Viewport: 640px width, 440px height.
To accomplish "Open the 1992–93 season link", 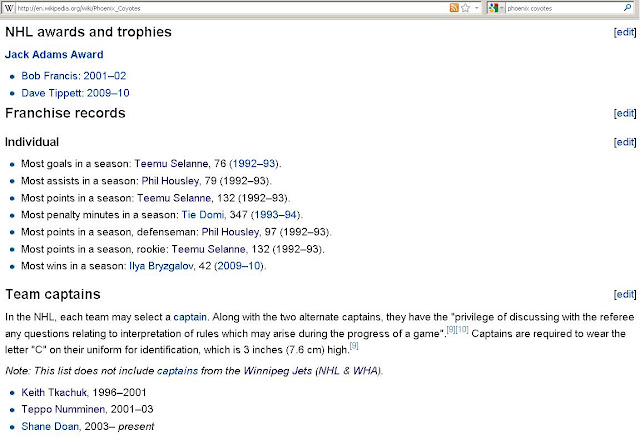I will 254,164.
